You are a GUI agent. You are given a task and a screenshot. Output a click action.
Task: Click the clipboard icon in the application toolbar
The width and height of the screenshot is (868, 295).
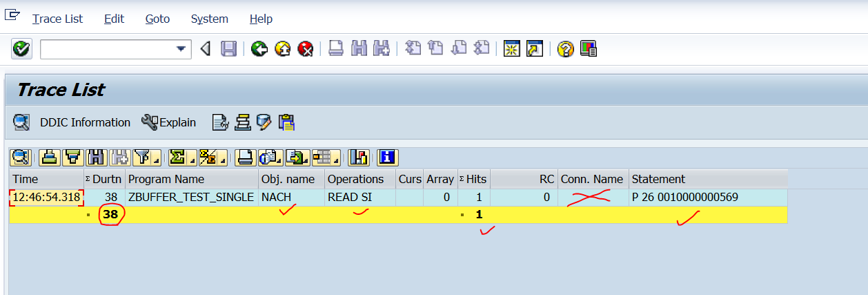tap(286, 123)
